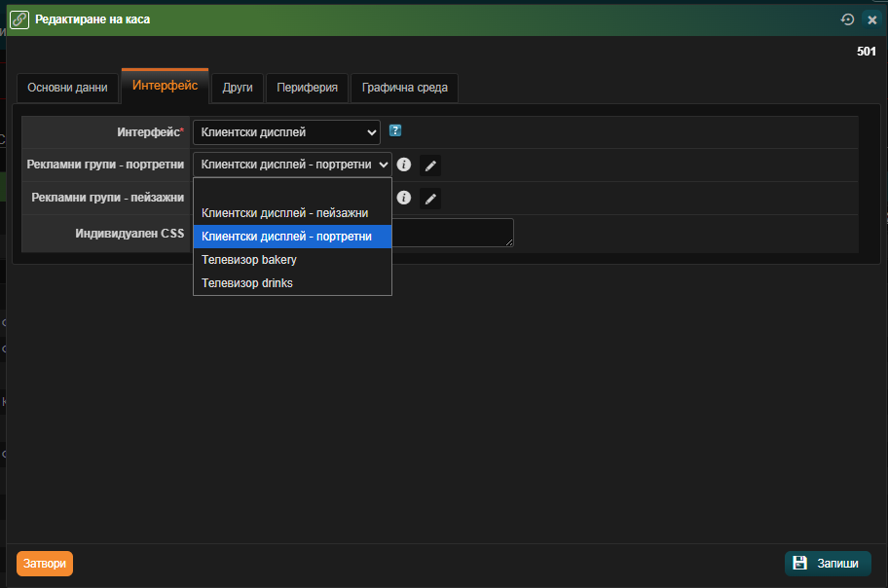Select the empty option in dropdown list
This screenshot has width=888, height=588.
292,190
